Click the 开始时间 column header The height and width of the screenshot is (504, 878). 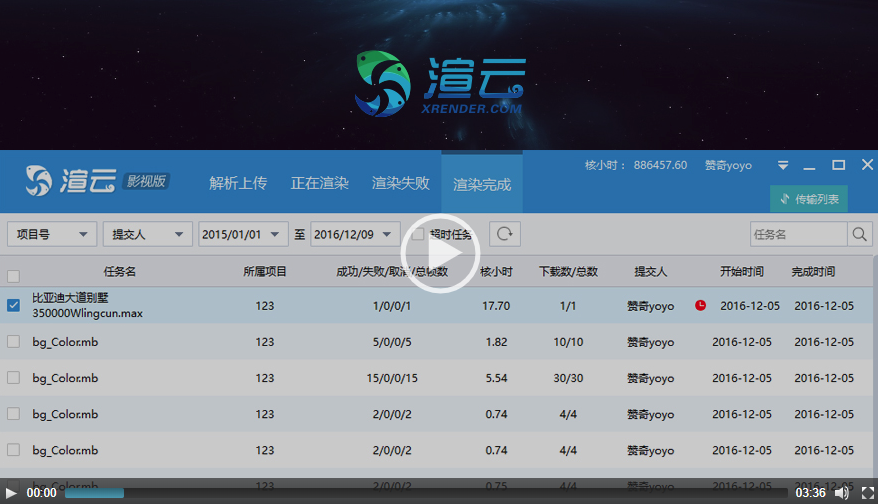click(x=742, y=272)
